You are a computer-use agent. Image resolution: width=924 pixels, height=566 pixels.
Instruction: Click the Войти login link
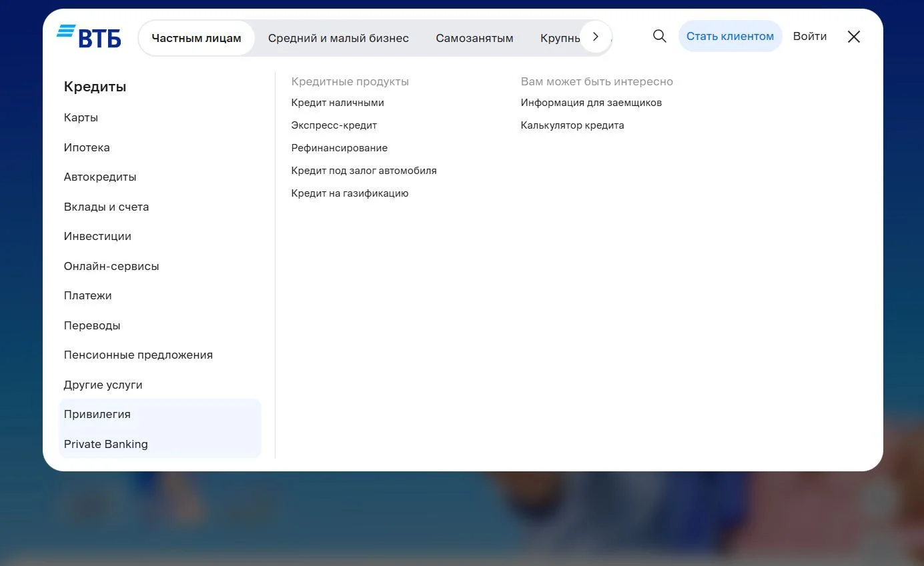tap(810, 36)
